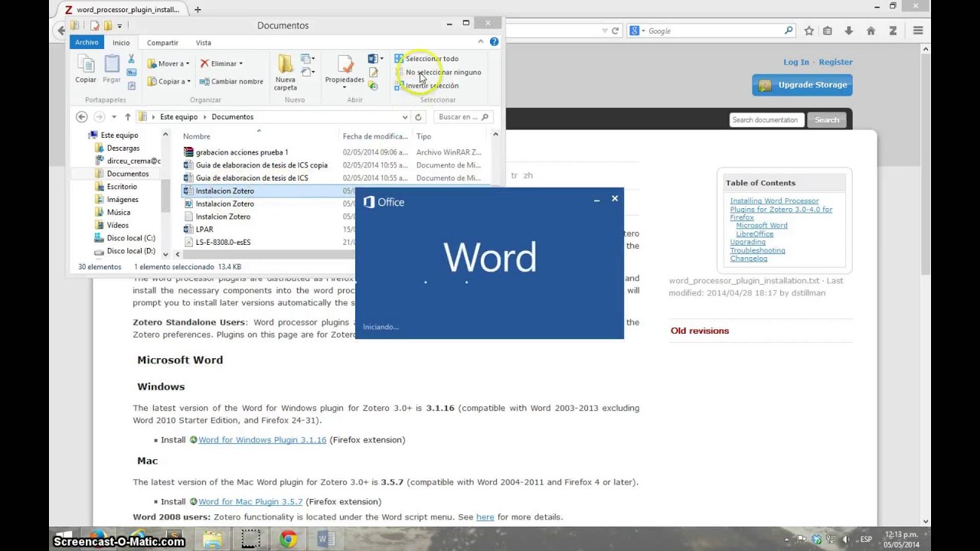Screen dimensions: 980x551
Task: Click the LibreOffice table of contents link
Action: pyautogui.click(x=754, y=233)
